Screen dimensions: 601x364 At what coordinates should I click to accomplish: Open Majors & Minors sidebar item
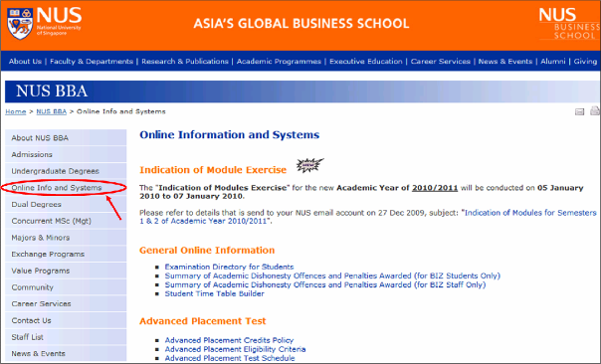(66, 238)
